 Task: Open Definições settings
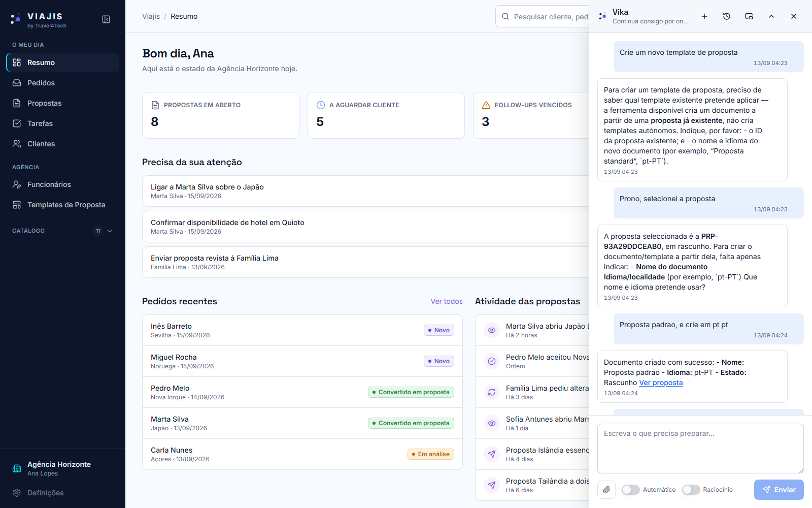pos(63,493)
